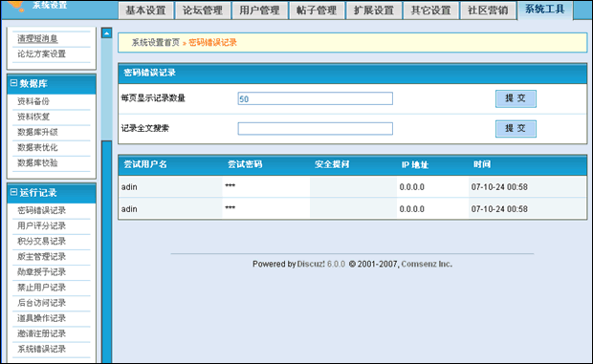Click the 每页显示记录数量 input field

(315, 98)
